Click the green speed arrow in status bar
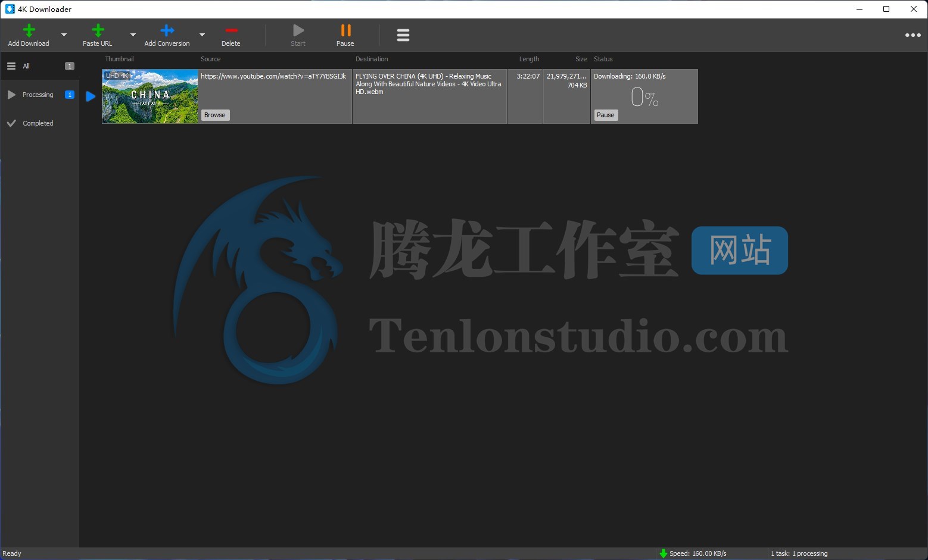 pyautogui.click(x=663, y=553)
